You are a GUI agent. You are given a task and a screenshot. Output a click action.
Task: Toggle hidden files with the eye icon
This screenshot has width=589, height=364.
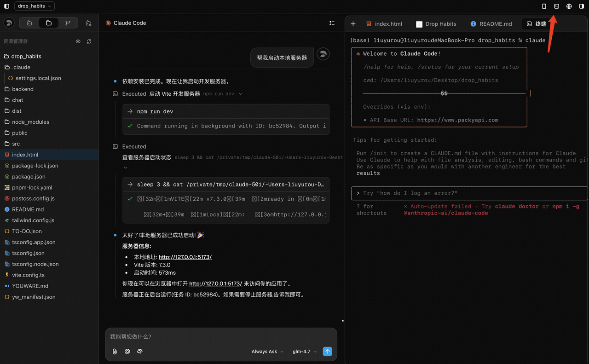click(78, 41)
